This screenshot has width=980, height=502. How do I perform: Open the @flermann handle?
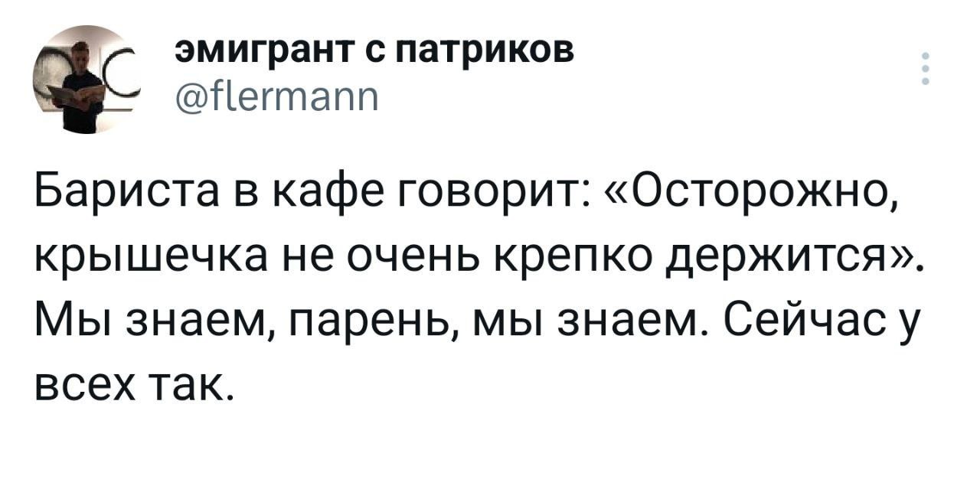[x=276, y=99]
